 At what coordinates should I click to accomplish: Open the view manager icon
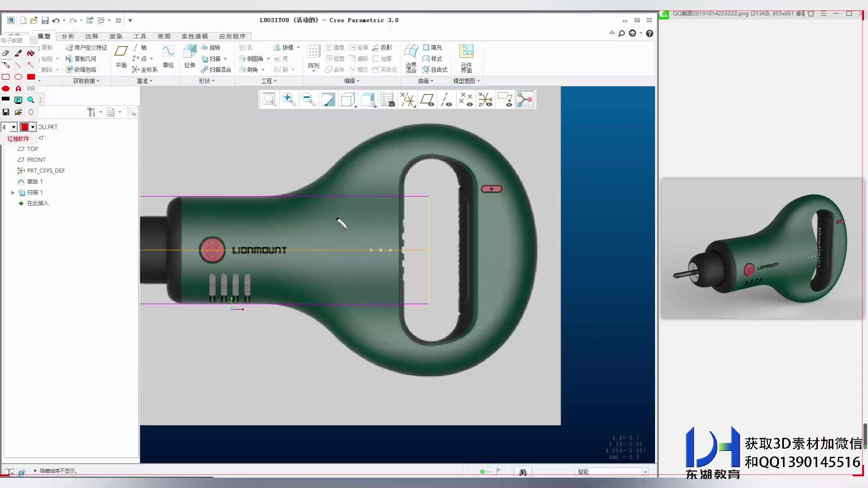[387, 99]
